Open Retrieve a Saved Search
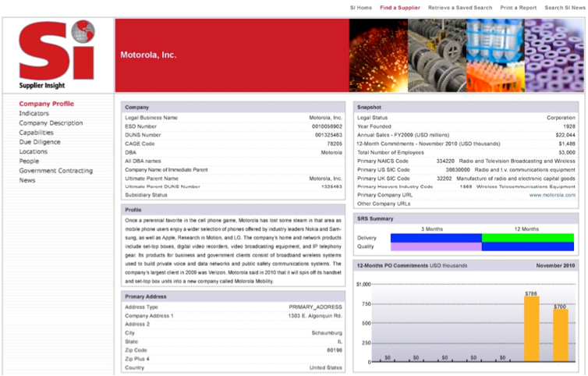The width and height of the screenshot is (588, 376). pos(460,8)
